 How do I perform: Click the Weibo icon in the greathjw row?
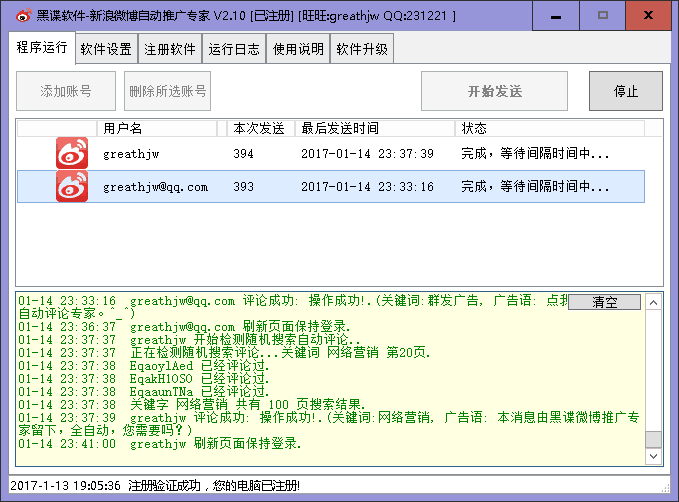pos(72,153)
